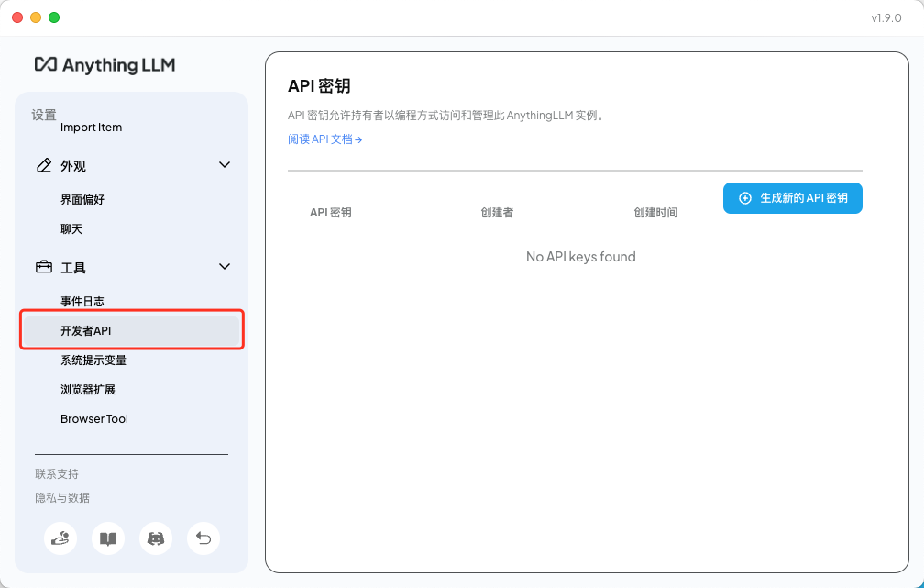Click the back arrow icon in footer
The image size is (924, 588).
[203, 538]
